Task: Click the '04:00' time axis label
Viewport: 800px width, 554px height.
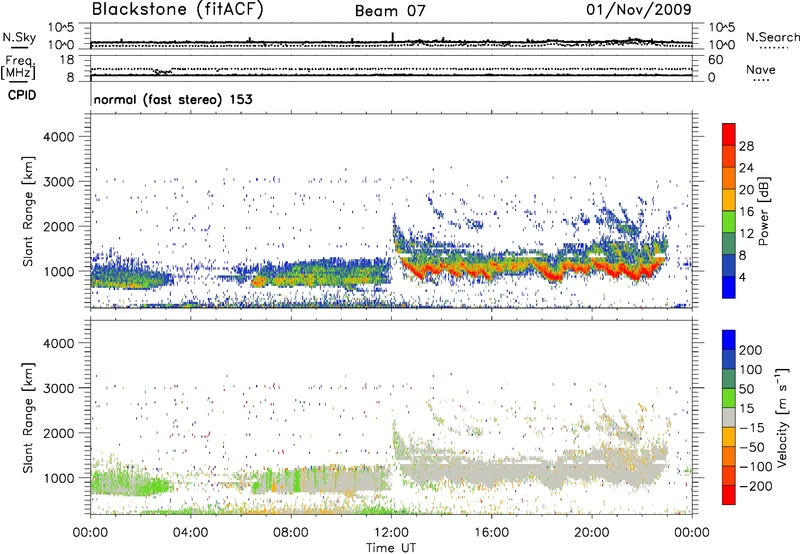Action: coord(191,533)
